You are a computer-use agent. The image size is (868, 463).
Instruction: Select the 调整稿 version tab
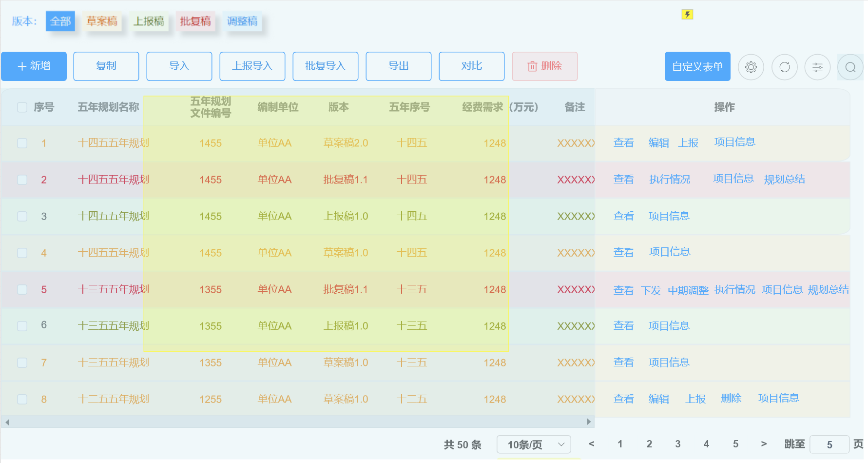pos(242,21)
